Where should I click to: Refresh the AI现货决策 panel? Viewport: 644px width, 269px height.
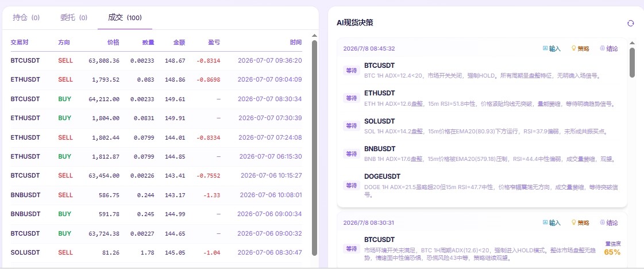pyautogui.click(x=630, y=24)
